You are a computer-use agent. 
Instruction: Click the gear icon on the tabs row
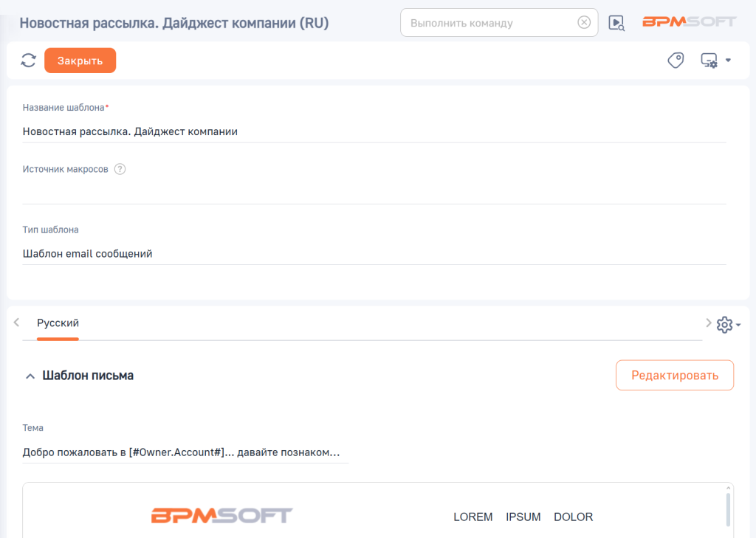click(x=724, y=324)
